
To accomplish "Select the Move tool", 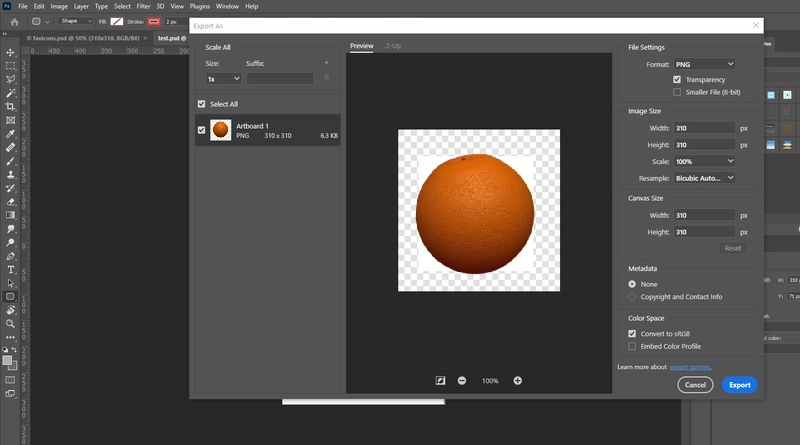I will (10, 53).
